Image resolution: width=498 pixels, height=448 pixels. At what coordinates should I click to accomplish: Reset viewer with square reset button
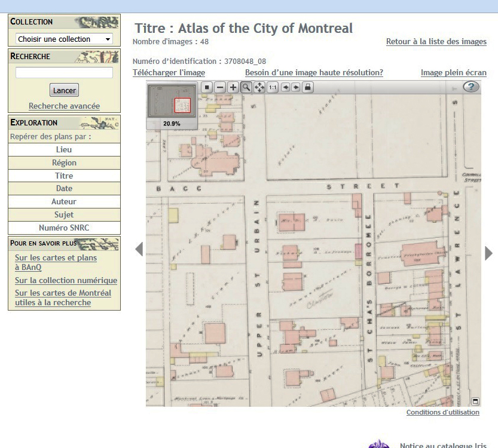[207, 87]
